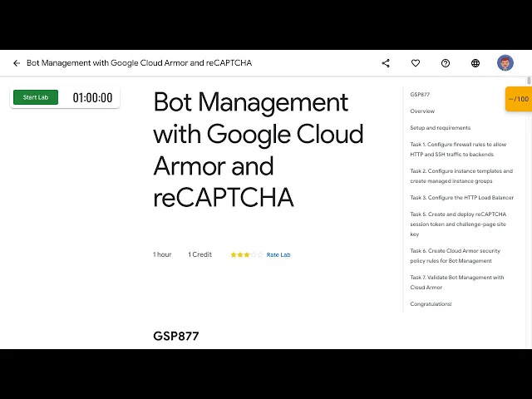
Task: Click the Rate Lab link
Action: [278, 255]
